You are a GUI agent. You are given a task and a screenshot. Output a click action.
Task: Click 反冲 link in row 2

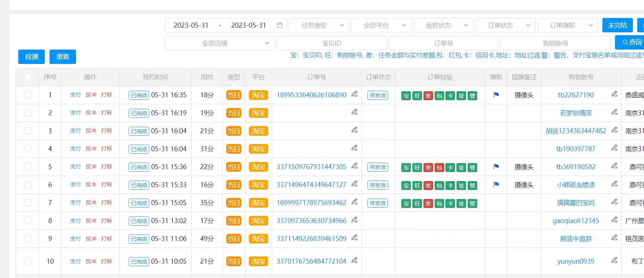91,113
